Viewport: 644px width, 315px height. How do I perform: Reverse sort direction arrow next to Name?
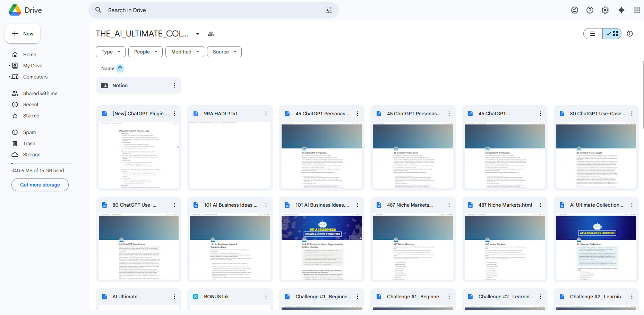tap(120, 68)
